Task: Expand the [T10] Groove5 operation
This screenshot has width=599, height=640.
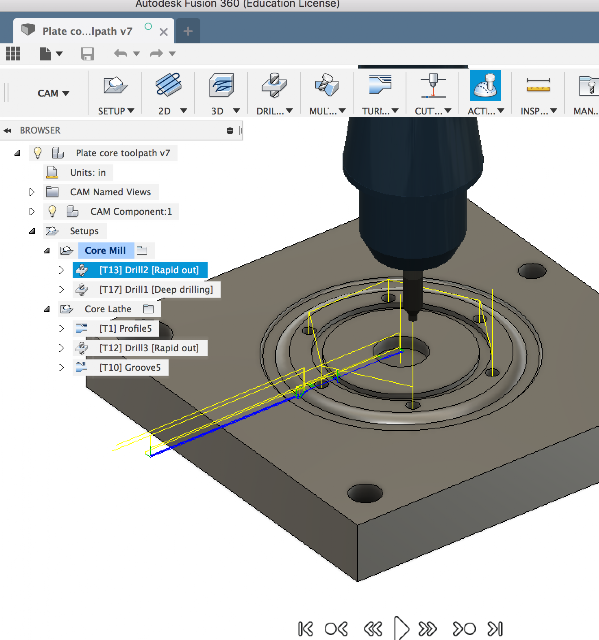Action: coord(61,368)
